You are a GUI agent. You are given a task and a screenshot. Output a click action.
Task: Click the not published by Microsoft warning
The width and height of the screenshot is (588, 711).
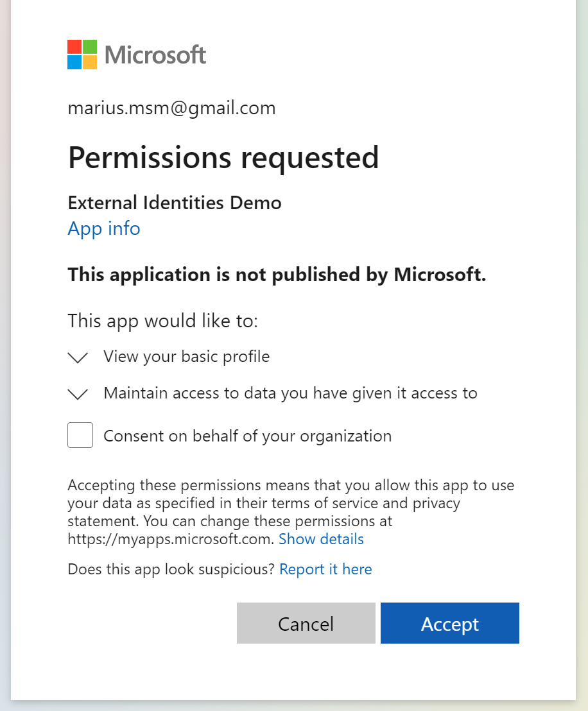(x=277, y=275)
